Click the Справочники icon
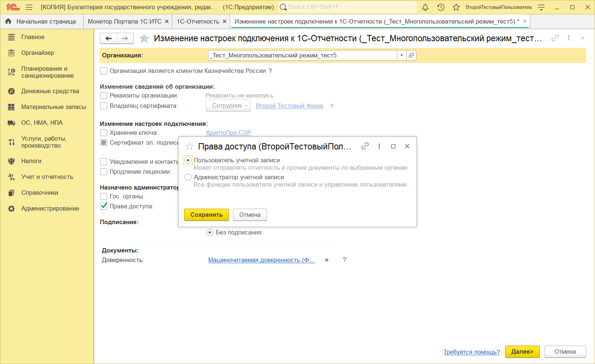595x364 pixels. (11, 193)
